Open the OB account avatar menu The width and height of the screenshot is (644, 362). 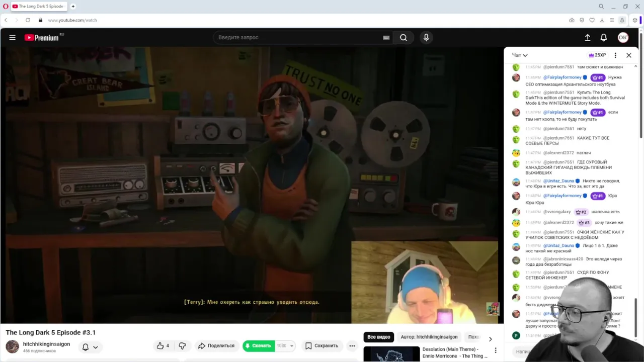[x=623, y=37]
